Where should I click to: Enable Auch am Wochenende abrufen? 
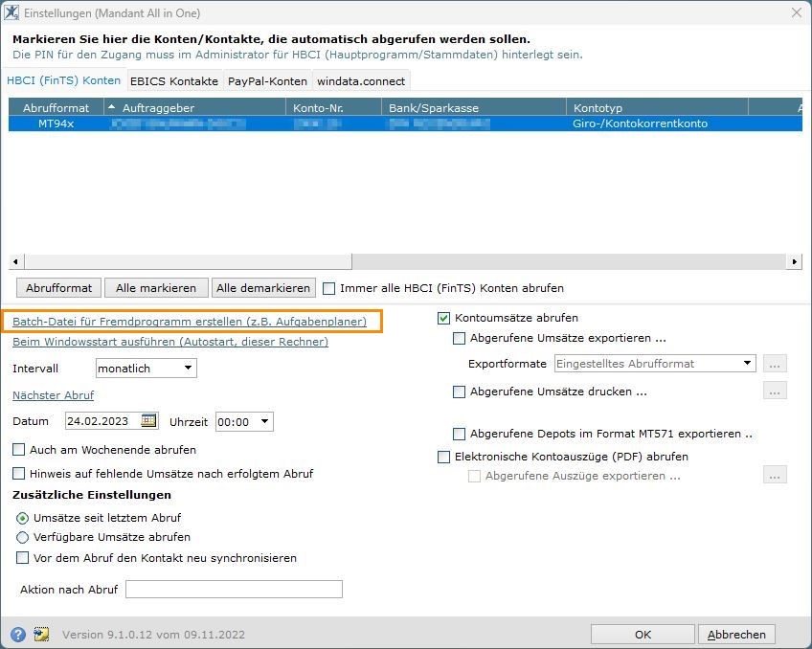(18, 449)
